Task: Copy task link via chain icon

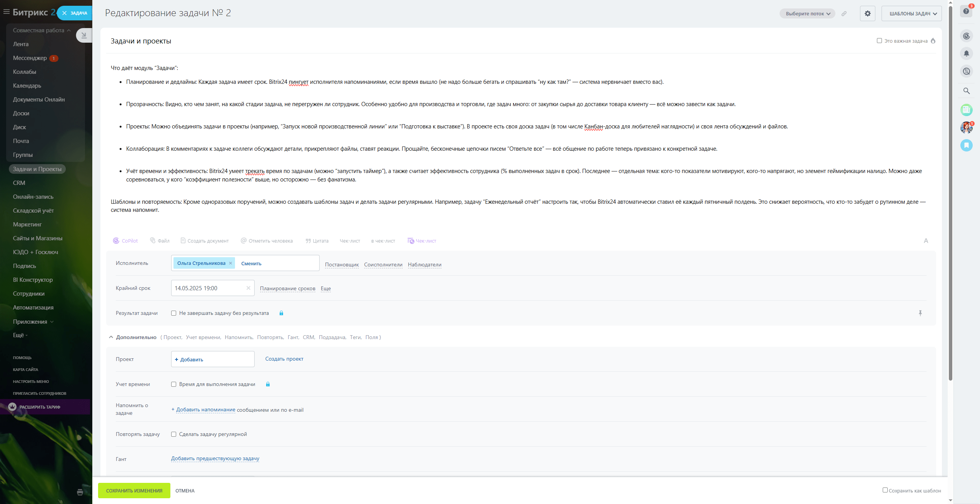Action: click(844, 13)
